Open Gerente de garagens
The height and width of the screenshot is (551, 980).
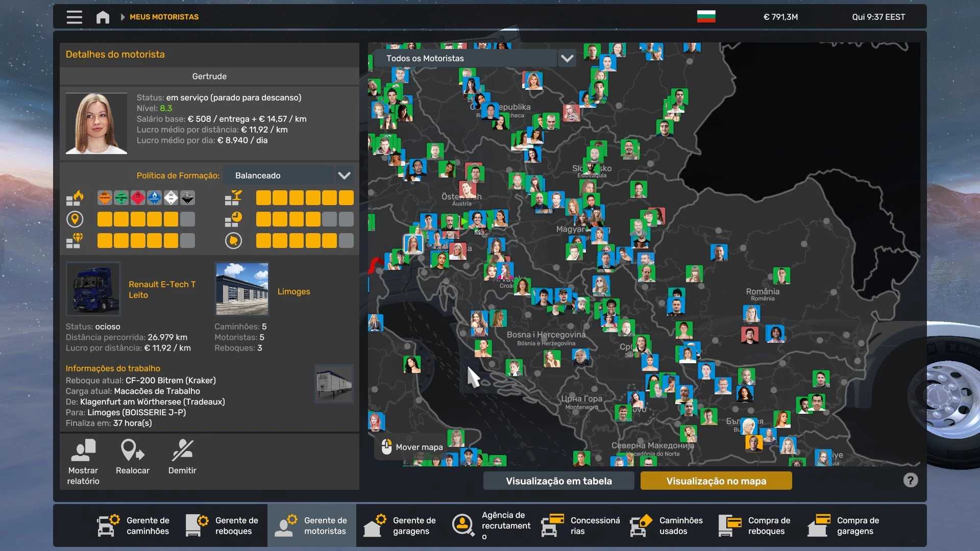(x=400, y=525)
